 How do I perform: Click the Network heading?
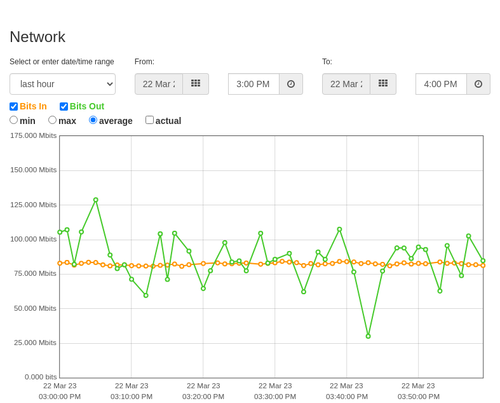pos(37,37)
